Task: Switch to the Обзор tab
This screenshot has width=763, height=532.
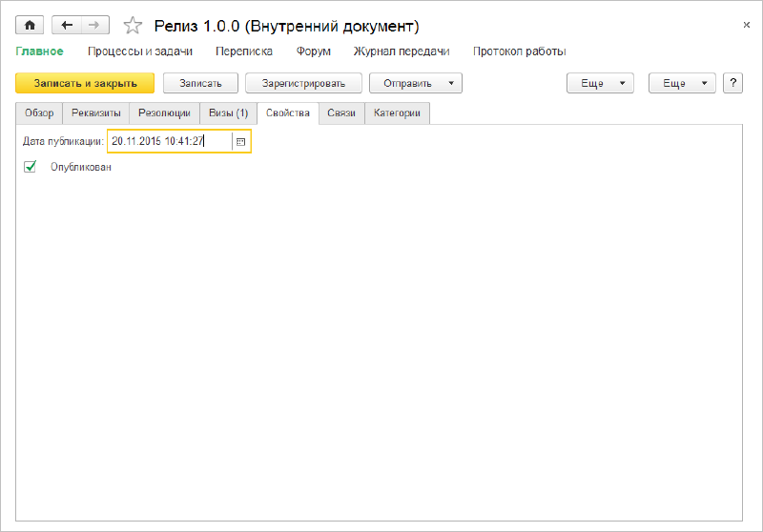Action: click(x=39, y=113)
